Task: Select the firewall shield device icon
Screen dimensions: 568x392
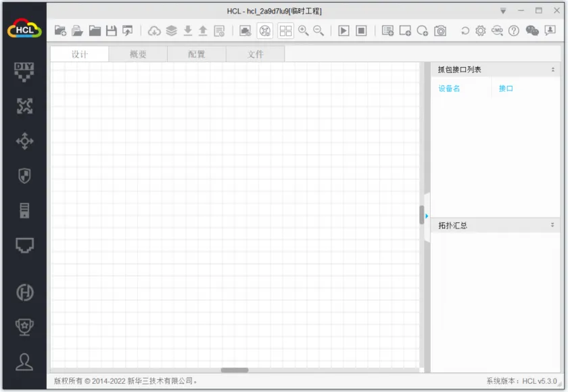Action: click(x=24, y=176)
